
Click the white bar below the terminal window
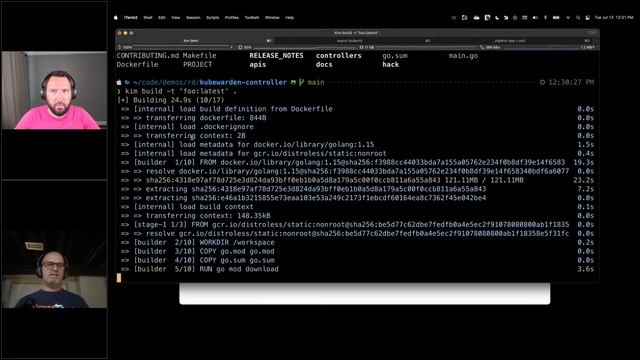point(364,293)
